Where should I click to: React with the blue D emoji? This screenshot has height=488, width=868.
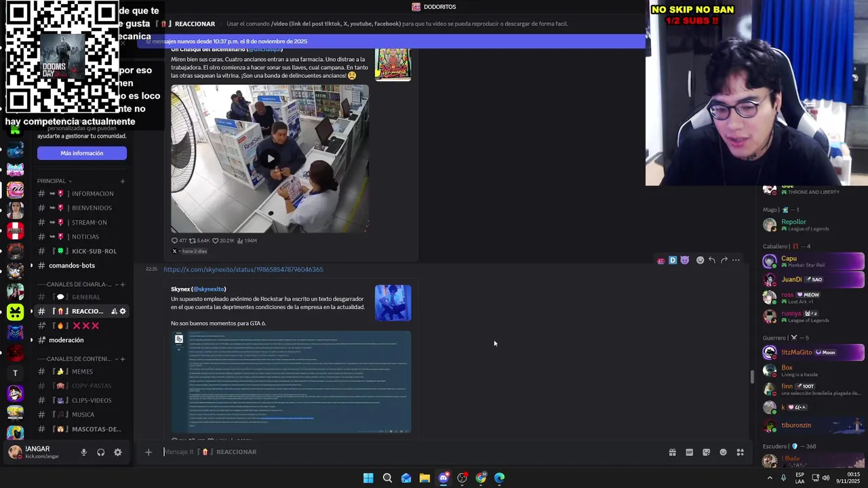673,260
